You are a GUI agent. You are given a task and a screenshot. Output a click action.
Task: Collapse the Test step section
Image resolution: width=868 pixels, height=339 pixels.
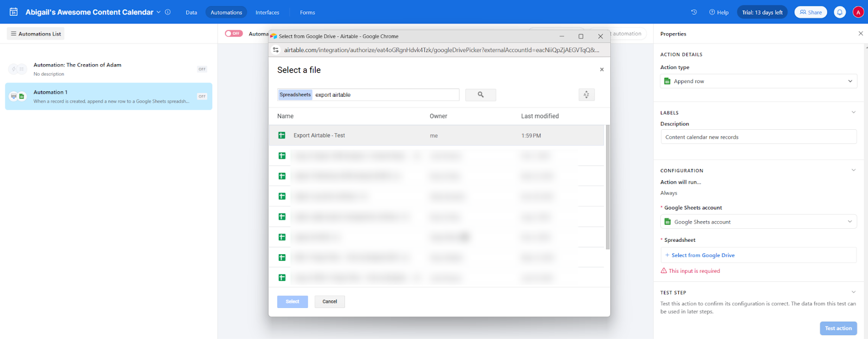click(853, 292)
